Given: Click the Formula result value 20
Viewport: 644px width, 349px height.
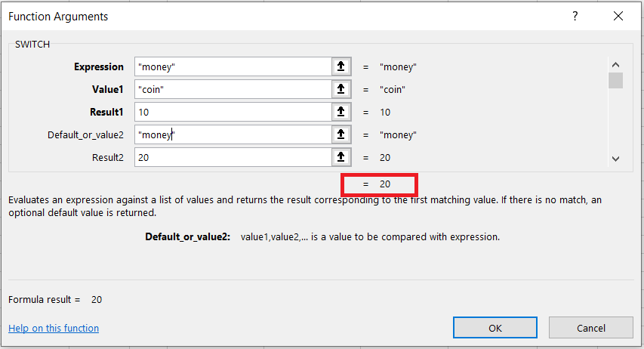Looking at the screenshot, I should [x=97, y=299].
